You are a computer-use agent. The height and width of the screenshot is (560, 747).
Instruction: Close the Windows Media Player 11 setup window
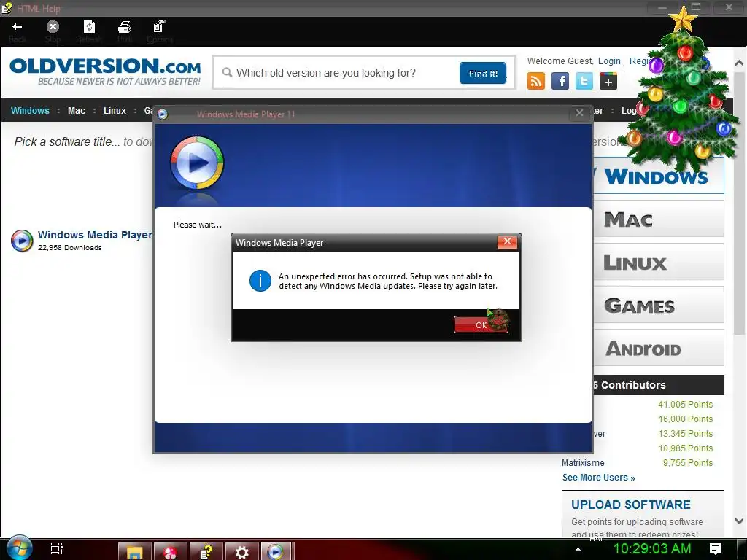(579, 113)
